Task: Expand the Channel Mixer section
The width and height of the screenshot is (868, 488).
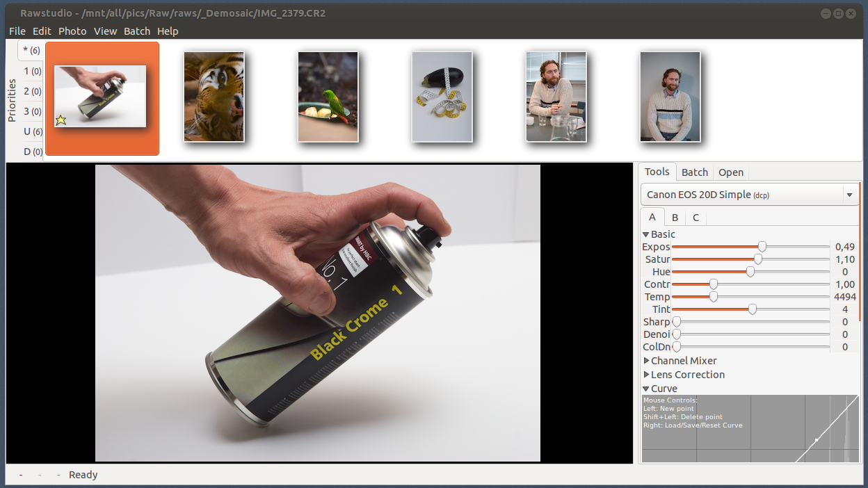Action: [x=646, y=361]
